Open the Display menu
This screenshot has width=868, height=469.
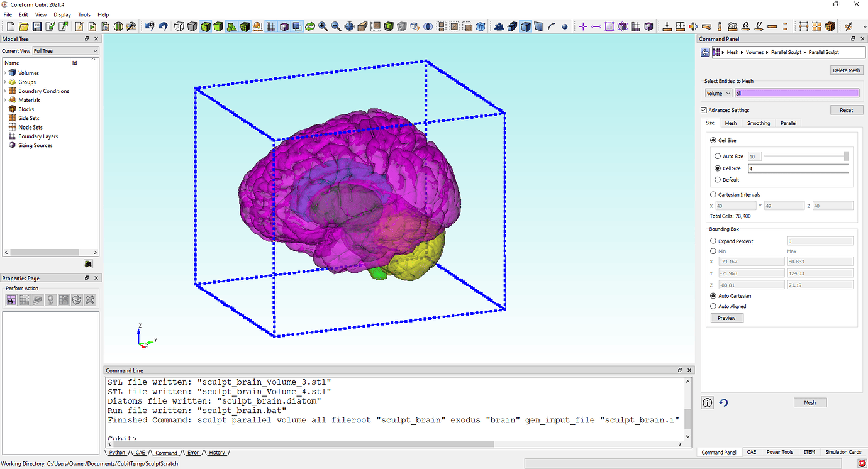pyautogui.click(x=62, y=14)
